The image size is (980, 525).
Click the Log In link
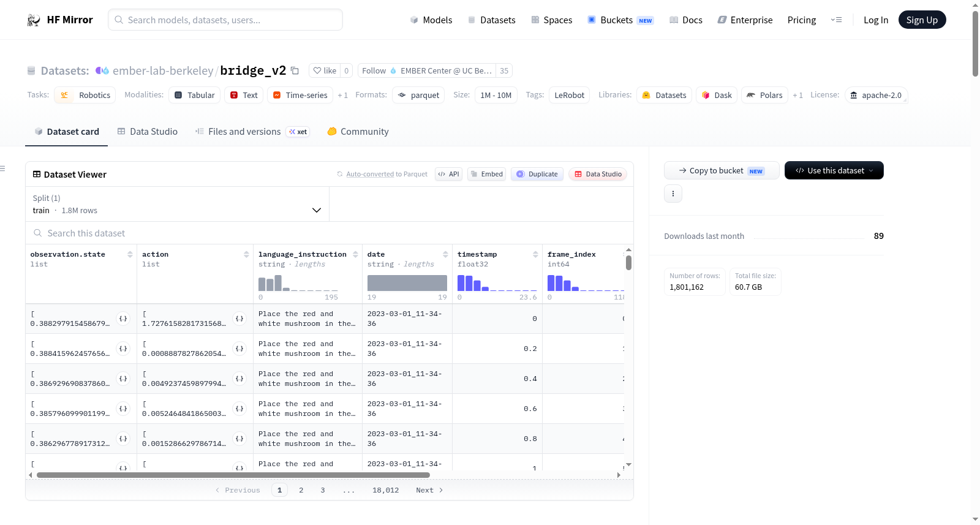876,20
